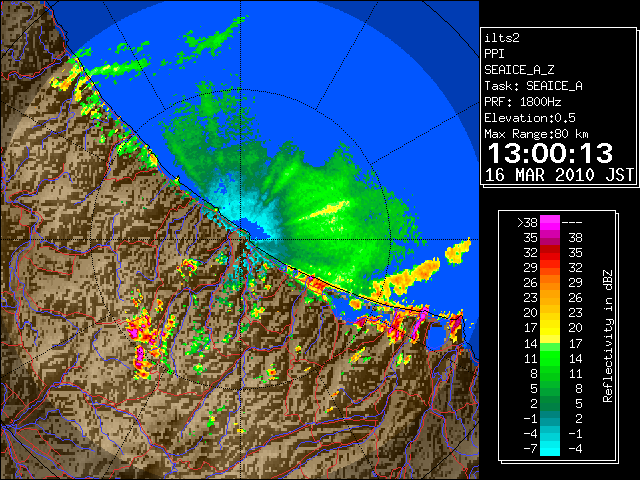Image resolution: width=640 pixels, height=480 pixels.
Task: Pick the yellow legend band beside 17
Action: coord(550,328)
